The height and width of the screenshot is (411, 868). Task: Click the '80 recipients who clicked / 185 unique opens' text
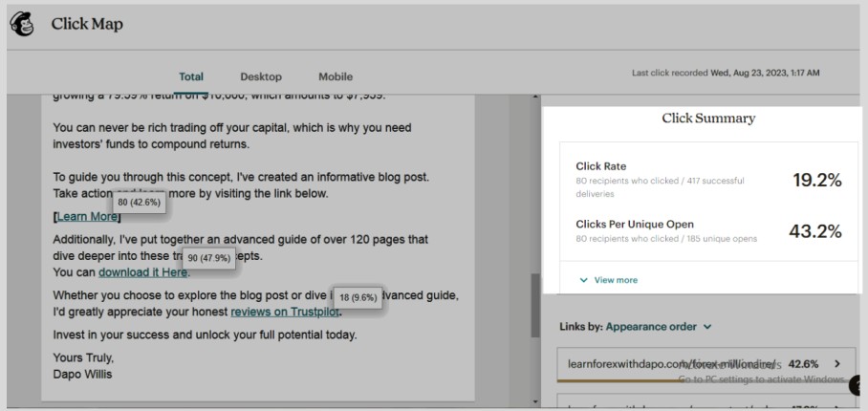coord(666,239)
